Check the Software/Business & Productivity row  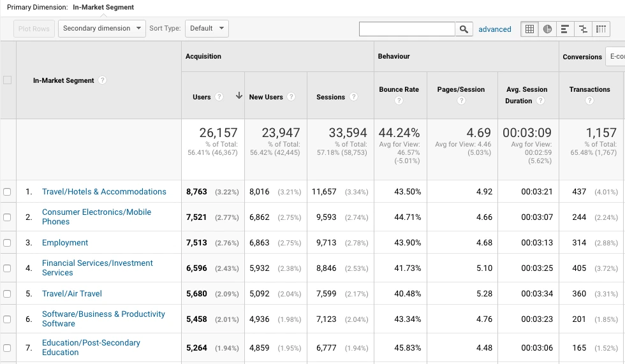7,319
